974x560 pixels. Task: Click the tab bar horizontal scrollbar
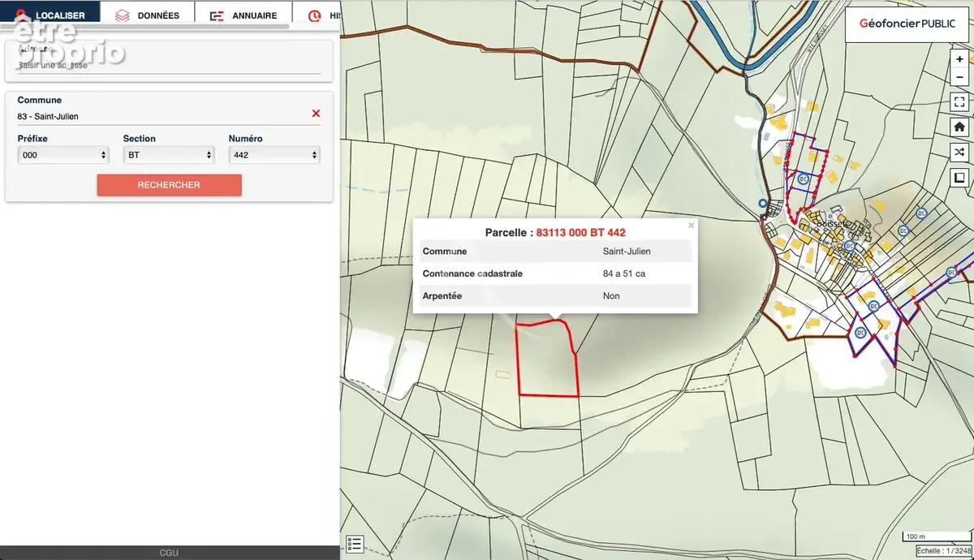coord(144,27)
